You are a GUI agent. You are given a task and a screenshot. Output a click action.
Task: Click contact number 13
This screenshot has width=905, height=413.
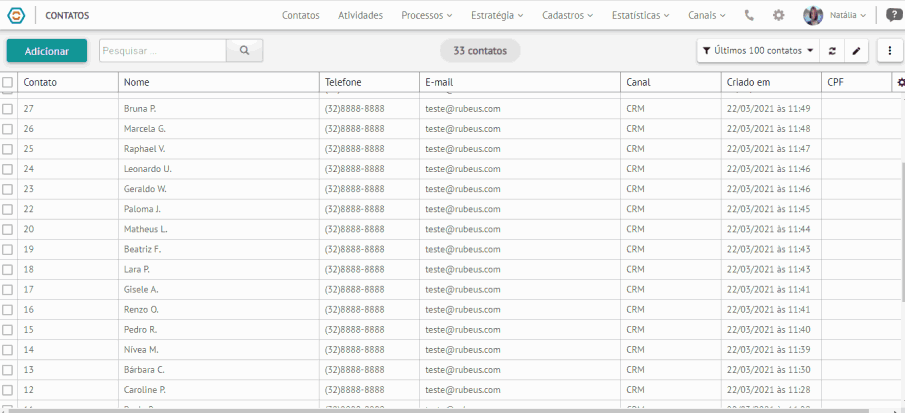click(28, 370)
